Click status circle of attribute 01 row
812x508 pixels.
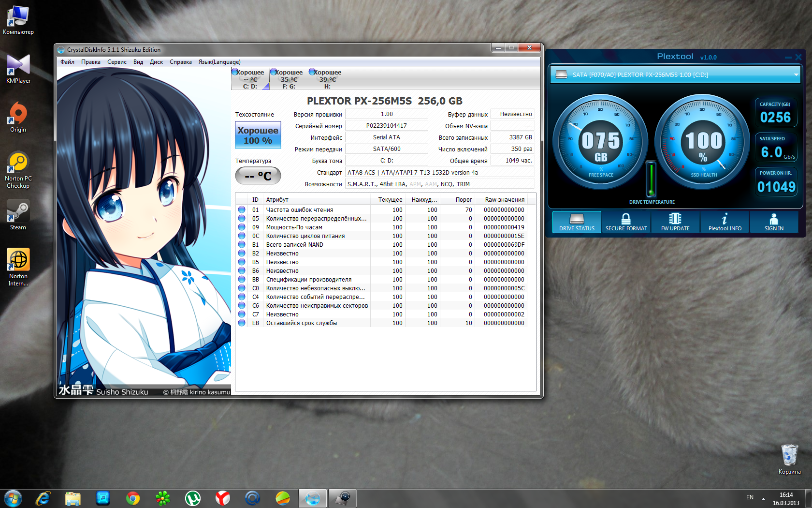pos(242,209)
